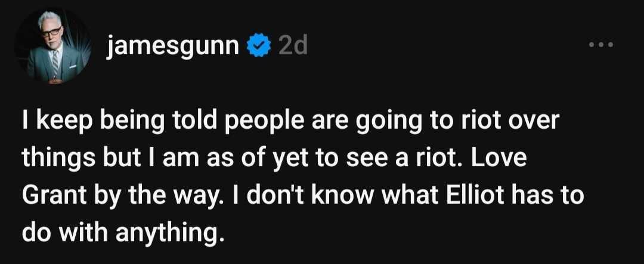Click the 2d post timestamp
This screenshot has height=264, width=644.
292,46
